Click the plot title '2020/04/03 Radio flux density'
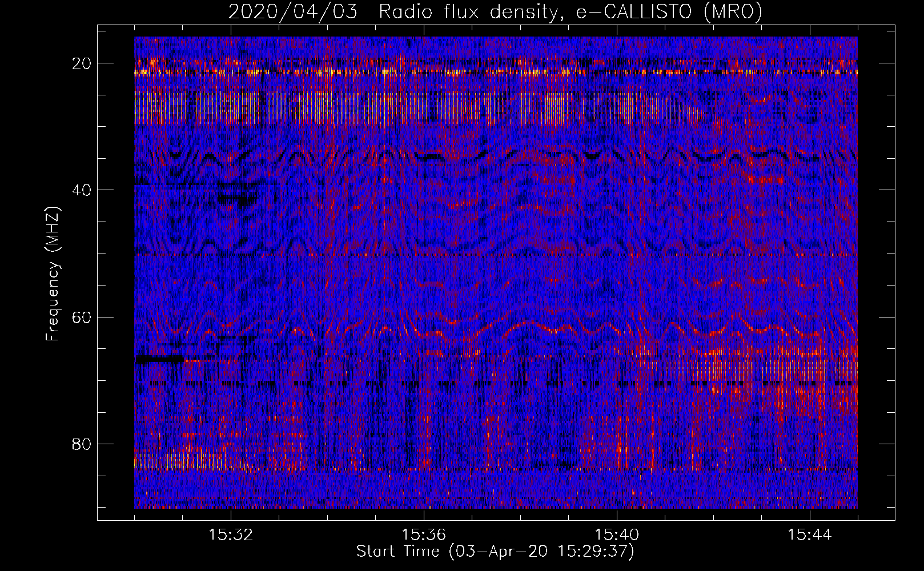 (393, 11)
